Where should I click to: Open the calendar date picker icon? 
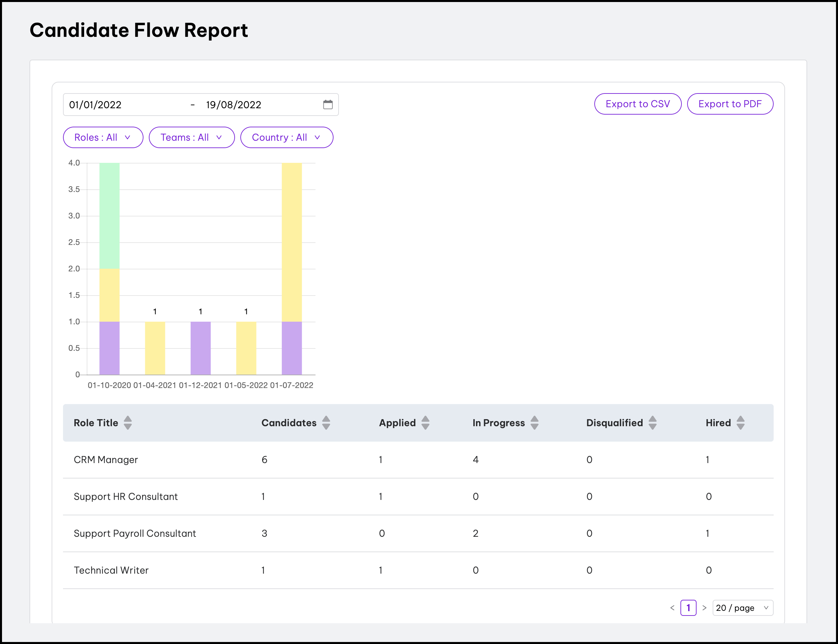point(327,105)
